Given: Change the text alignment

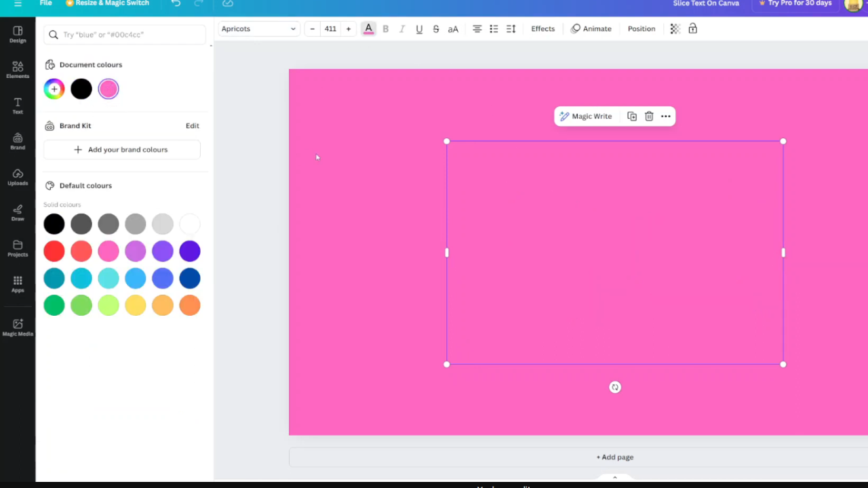Looking at the screenshot, I should [477, 28].
